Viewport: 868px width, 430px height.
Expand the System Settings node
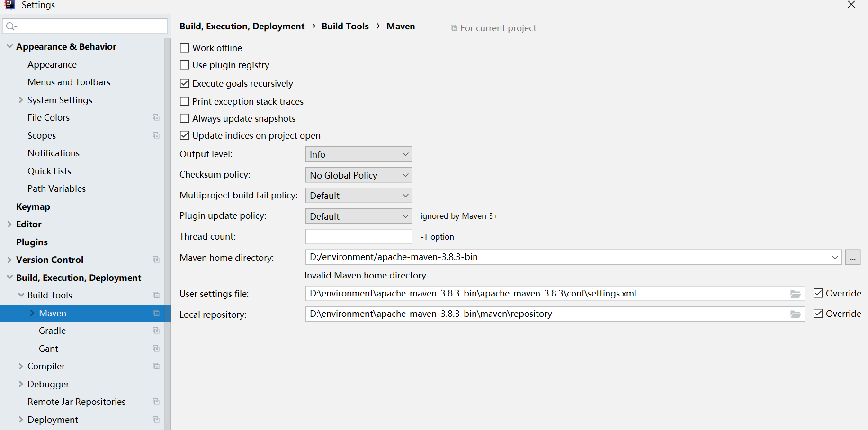(x=21, y=100)
